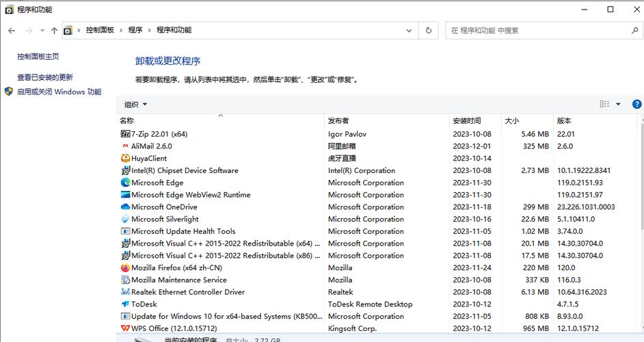Click the HuyaClient icon

pos(125,158)
